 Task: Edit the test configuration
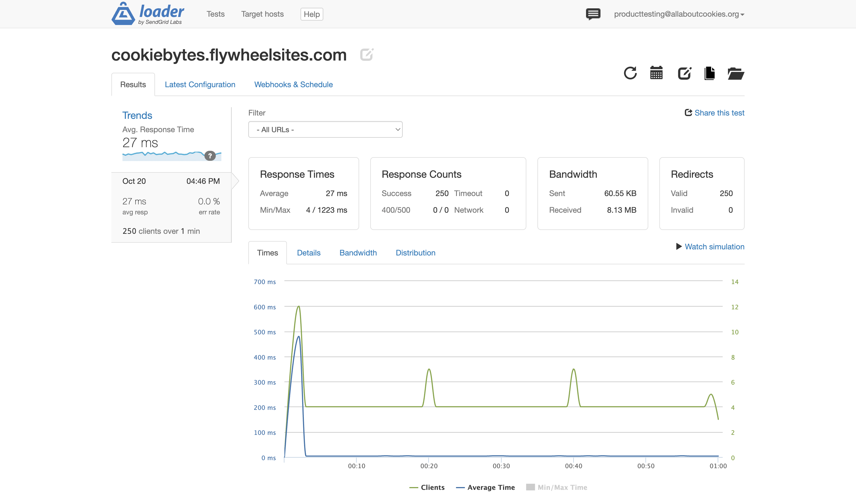(x=685, y=73)
